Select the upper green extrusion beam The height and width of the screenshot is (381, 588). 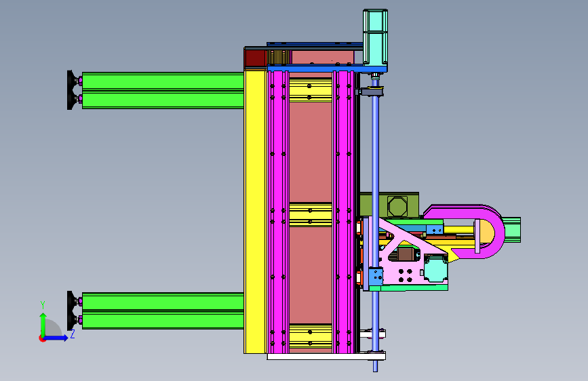coord(163,90)
